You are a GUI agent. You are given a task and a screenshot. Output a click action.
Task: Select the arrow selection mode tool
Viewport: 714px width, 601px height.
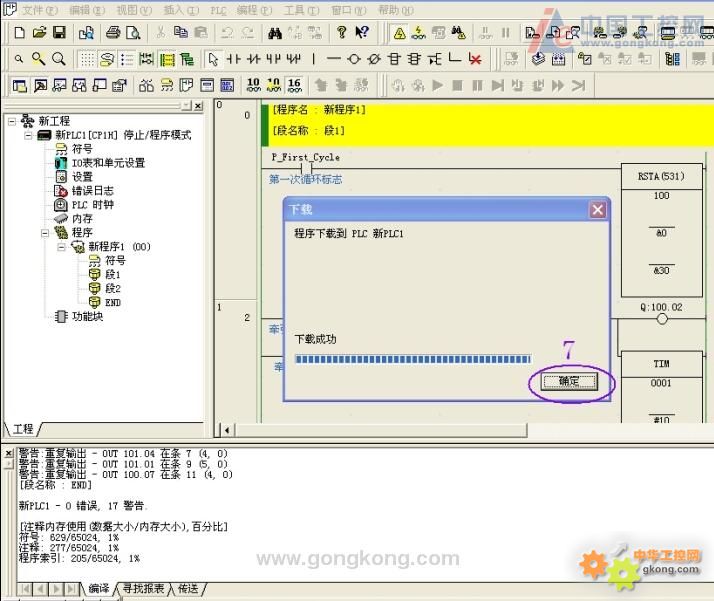point(213,59)
